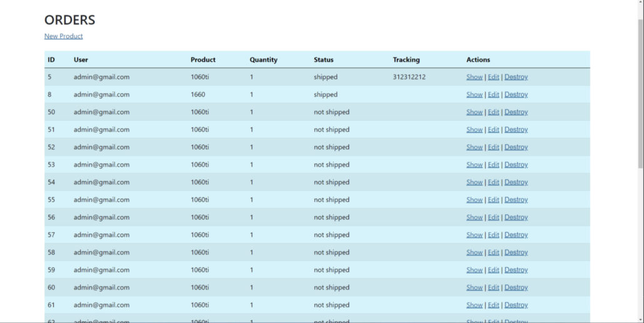Edit order 61

pos(493,305)
